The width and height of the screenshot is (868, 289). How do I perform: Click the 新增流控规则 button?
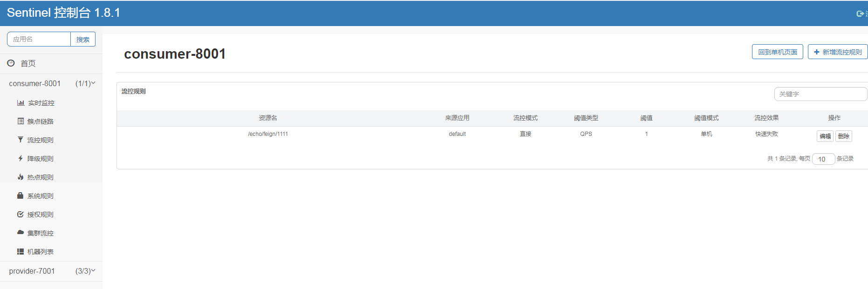coord(838,52)
